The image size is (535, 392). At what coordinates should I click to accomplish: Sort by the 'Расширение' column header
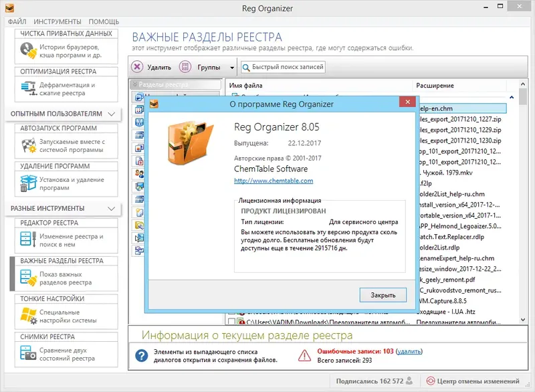coord(459,86)
